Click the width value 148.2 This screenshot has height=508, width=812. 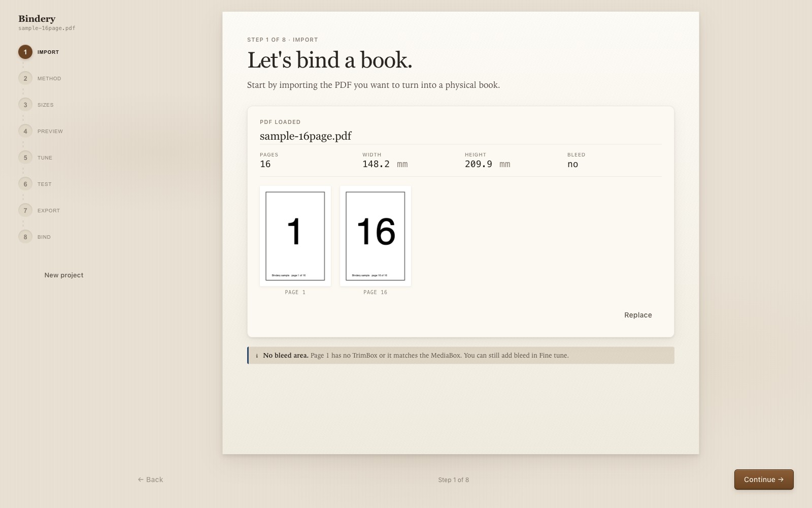coord(376,164)
